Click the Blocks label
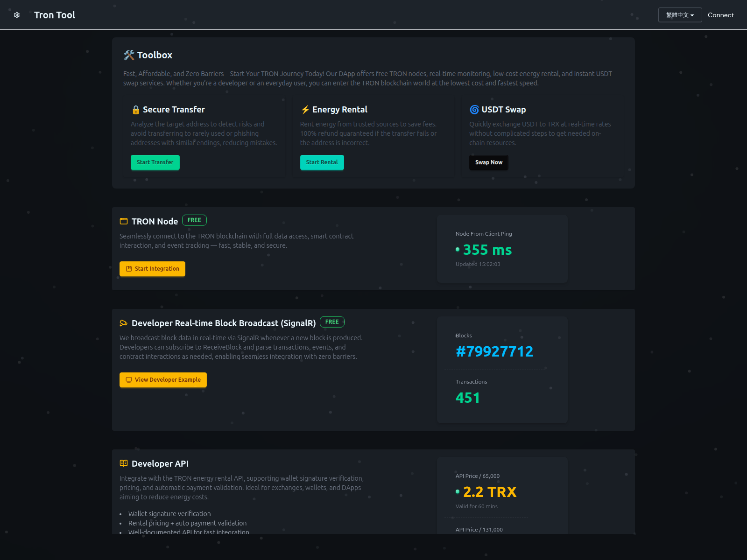The image size is (747, 560). pos(464,336)
